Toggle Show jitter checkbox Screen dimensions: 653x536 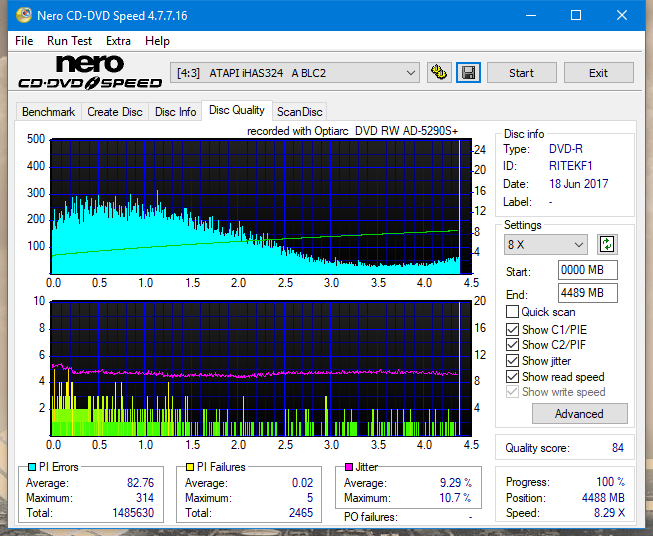512,361
